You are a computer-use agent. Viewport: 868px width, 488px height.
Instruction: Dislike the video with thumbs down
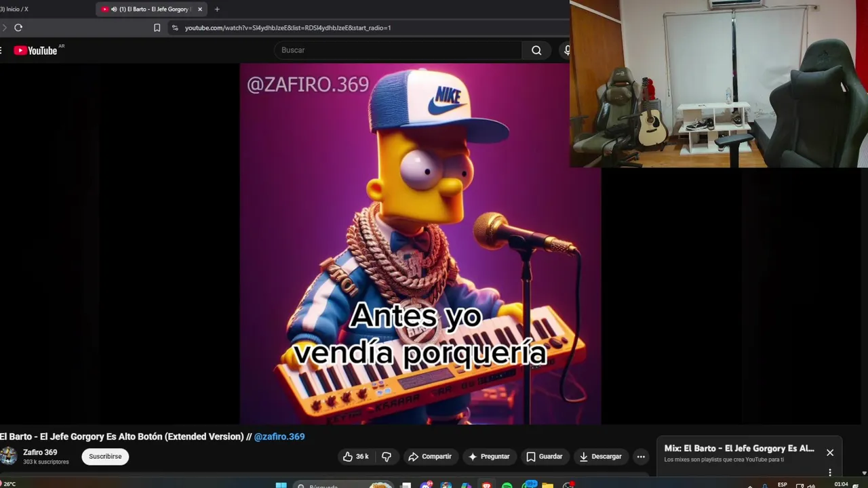coord(387,456)
